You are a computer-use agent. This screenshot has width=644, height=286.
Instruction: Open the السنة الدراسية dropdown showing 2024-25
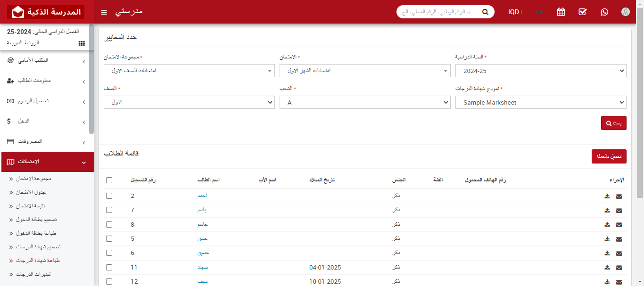[x=541, y=71]
